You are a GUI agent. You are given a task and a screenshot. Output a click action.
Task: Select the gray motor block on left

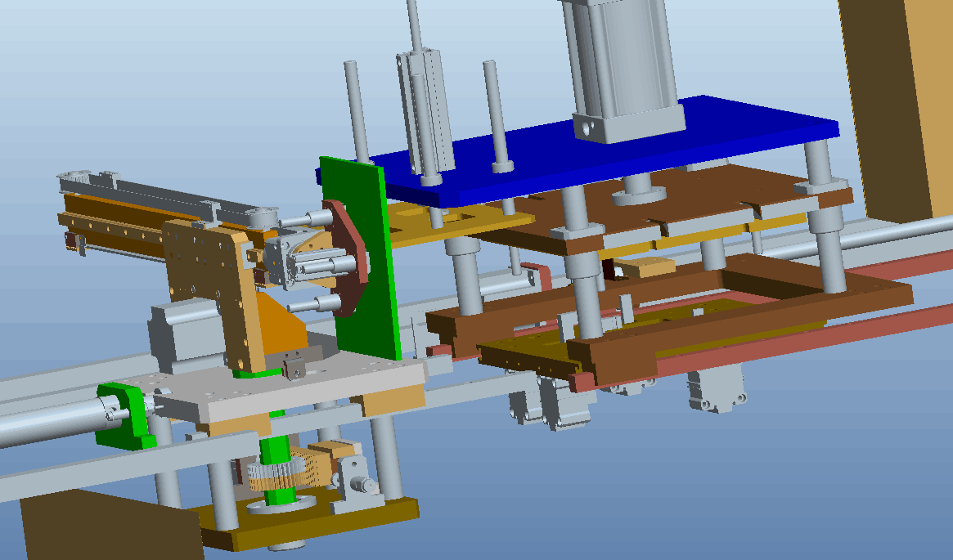coord(186,334)
